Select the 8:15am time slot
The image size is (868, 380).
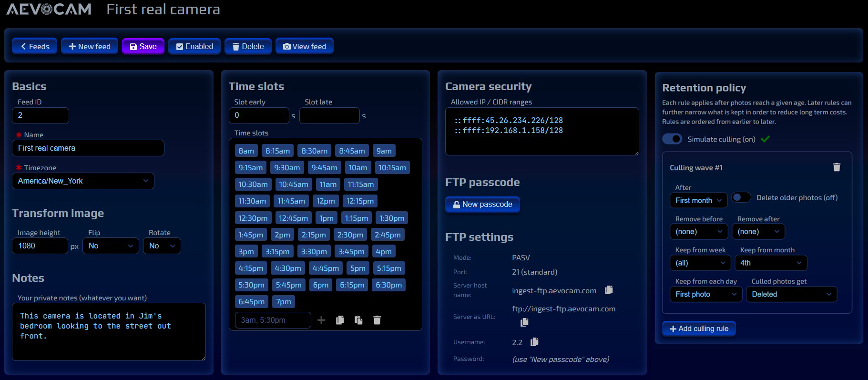(x=277, y=151)
